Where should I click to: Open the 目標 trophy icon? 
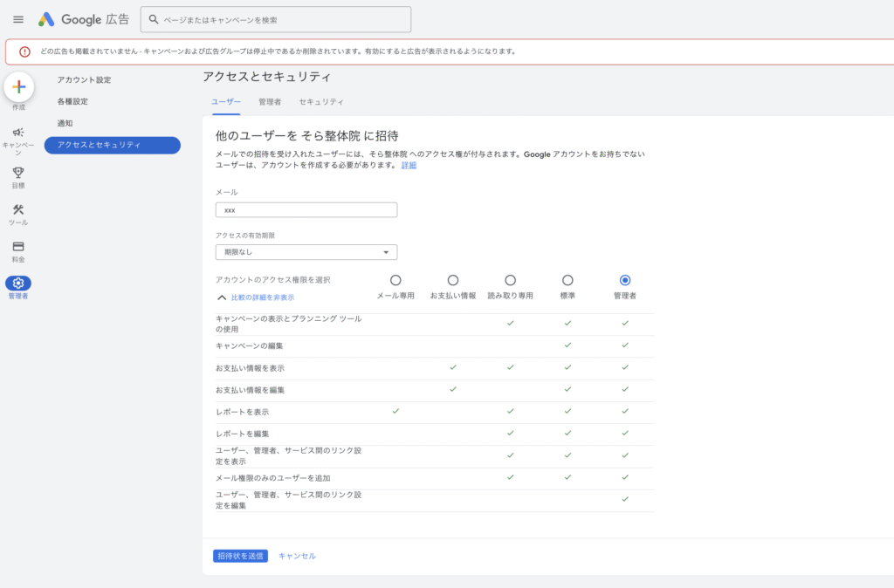point(18,173)
